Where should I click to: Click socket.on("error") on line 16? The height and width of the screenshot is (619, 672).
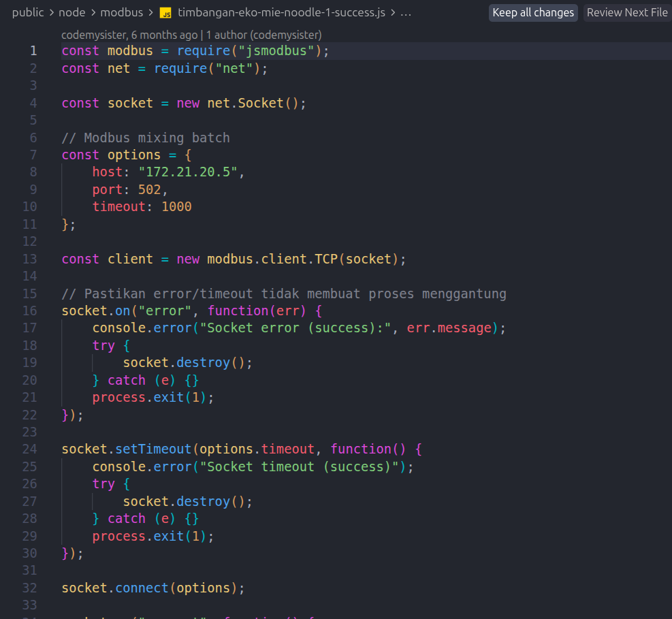click(127, 311)
